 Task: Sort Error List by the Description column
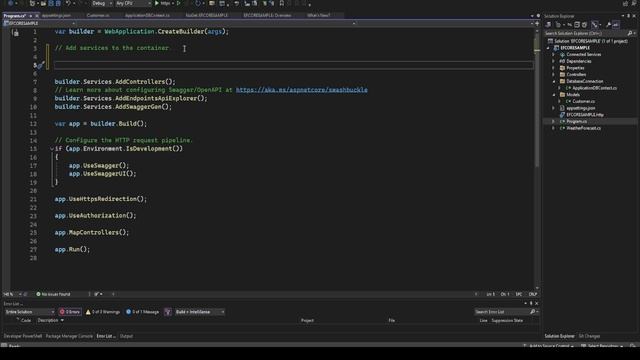pyautogui.click(x=48, y=320)
